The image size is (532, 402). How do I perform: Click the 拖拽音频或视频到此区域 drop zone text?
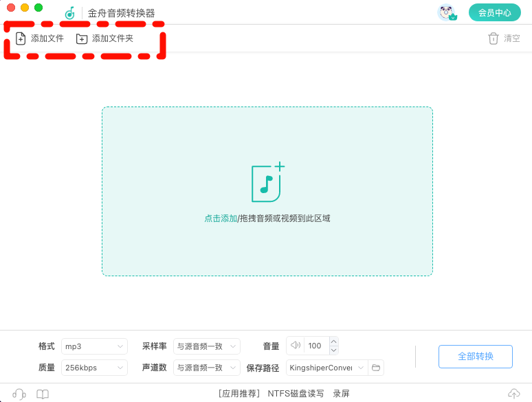coord(285,218)
